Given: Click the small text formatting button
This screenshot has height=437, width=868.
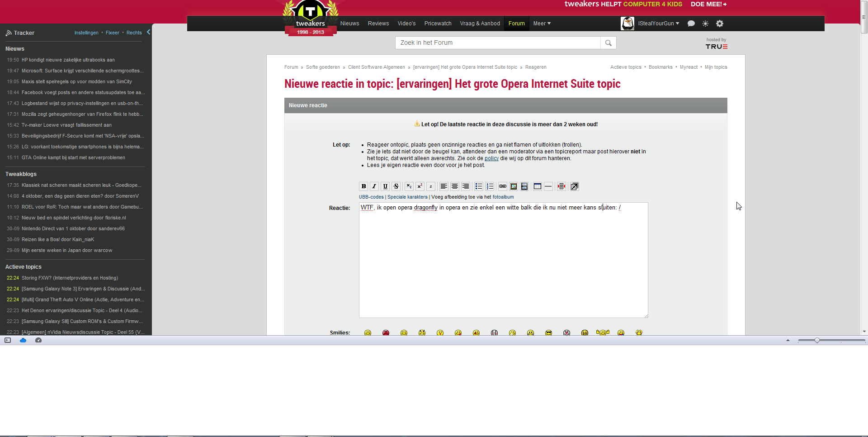Looking at the screenshot, I should pos(431,186).
